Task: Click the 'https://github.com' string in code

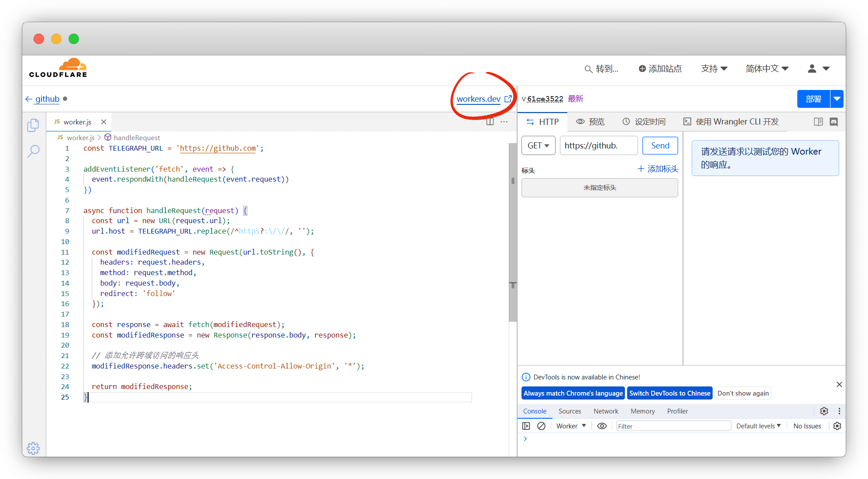Action: coord(218,148)
